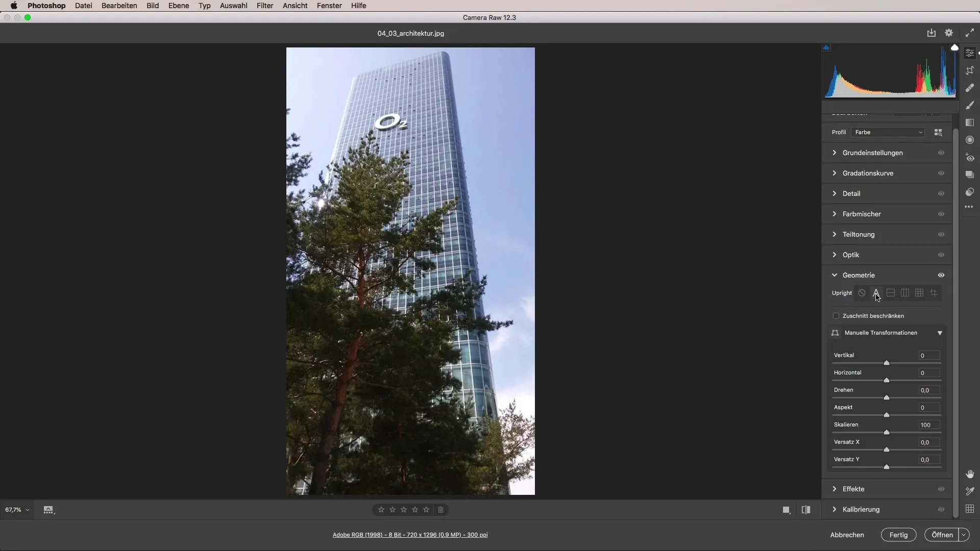Image resolution: width=980 pixels, height=551 pixels.
Task: Select the Graduated Filter tool
Action: pos(970,122)
